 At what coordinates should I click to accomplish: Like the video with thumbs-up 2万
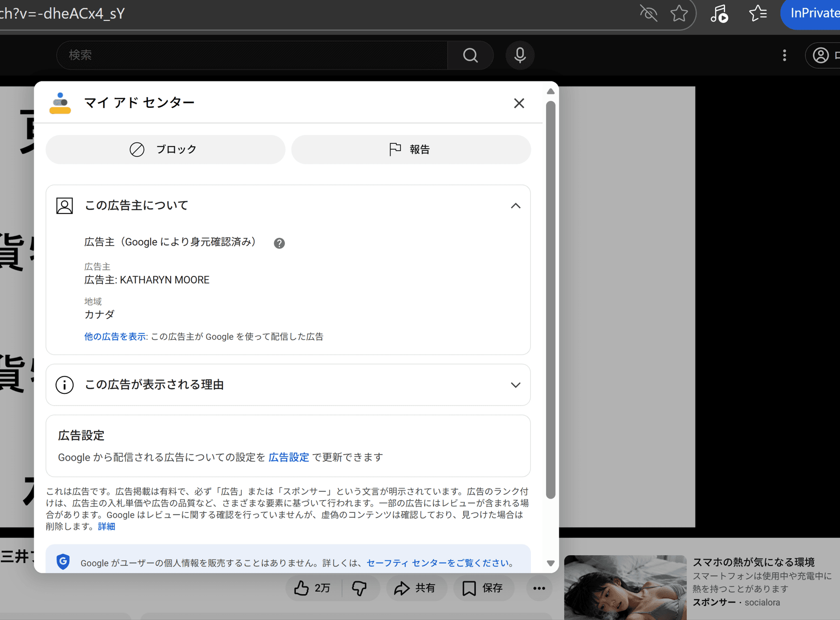(x=313, y=588)
